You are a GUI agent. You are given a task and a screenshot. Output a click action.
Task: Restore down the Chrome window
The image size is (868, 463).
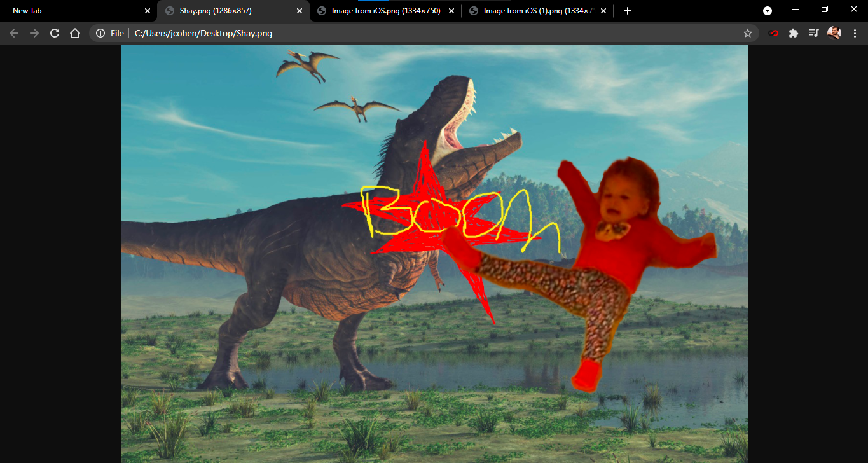coord(825,10)
